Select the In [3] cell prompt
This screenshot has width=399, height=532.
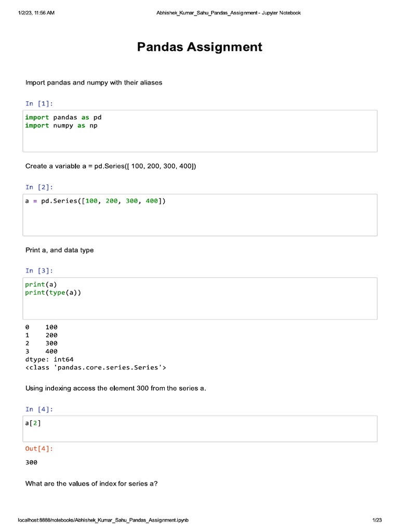pyautogui.click(x=39, y=271)
